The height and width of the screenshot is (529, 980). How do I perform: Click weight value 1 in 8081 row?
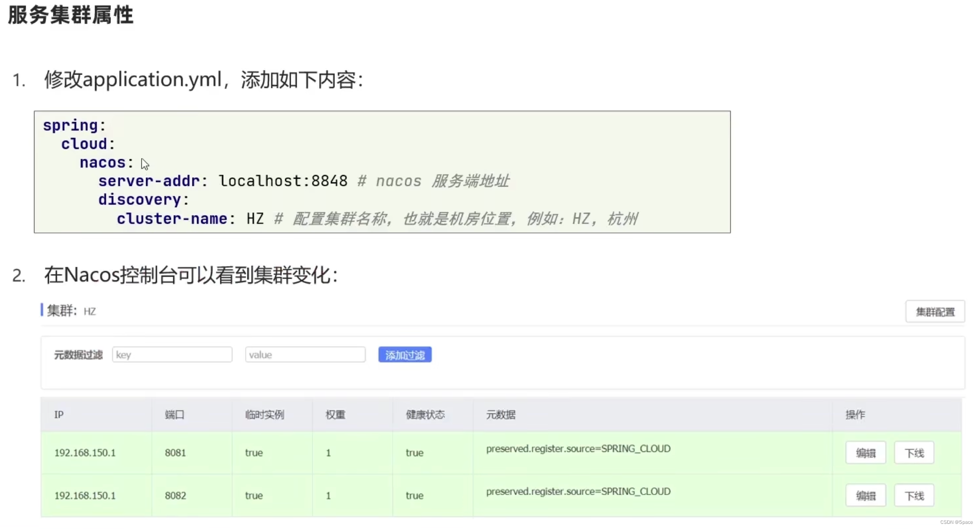pyautogui.click(x=328, y=453)
